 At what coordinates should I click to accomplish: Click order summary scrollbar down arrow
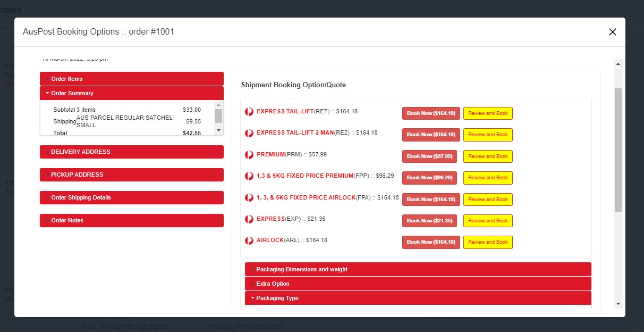pyautogui.click(x=218, y=130)
